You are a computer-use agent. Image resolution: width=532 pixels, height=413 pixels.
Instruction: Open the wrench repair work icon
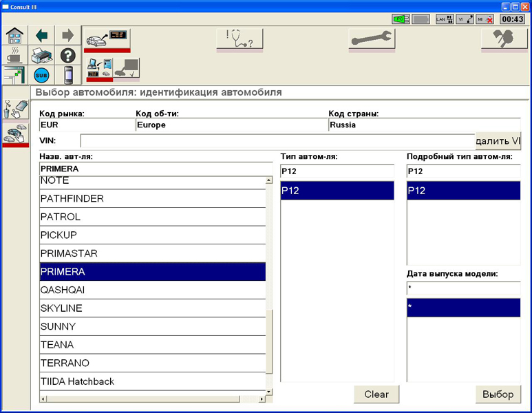click(x=372, y=41)
